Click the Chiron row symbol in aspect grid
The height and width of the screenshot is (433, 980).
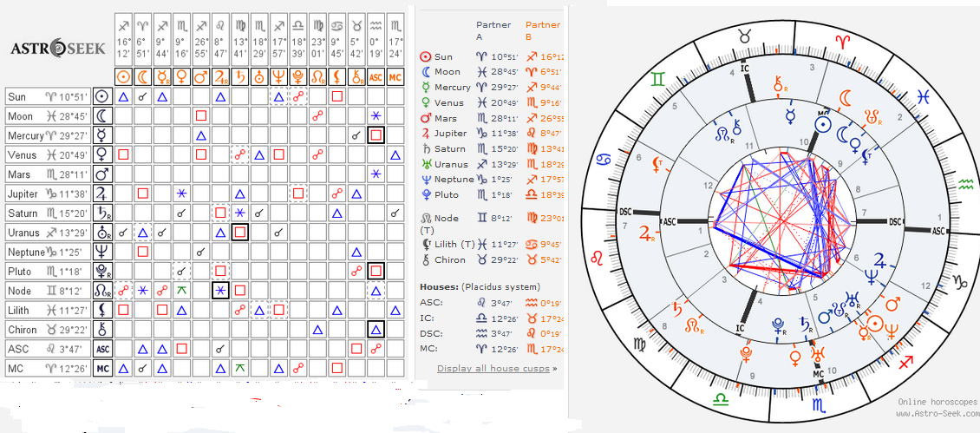click(x=103, y=330)
